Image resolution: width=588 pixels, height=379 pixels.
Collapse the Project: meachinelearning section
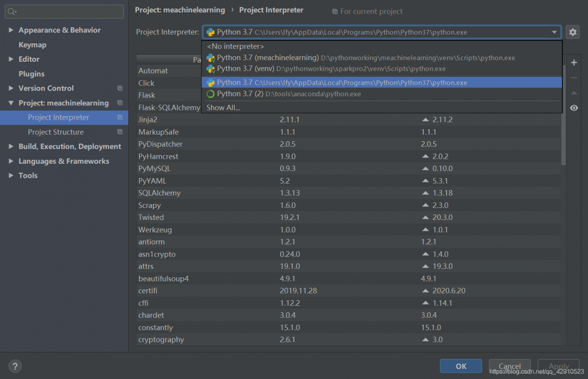(11, 103)
